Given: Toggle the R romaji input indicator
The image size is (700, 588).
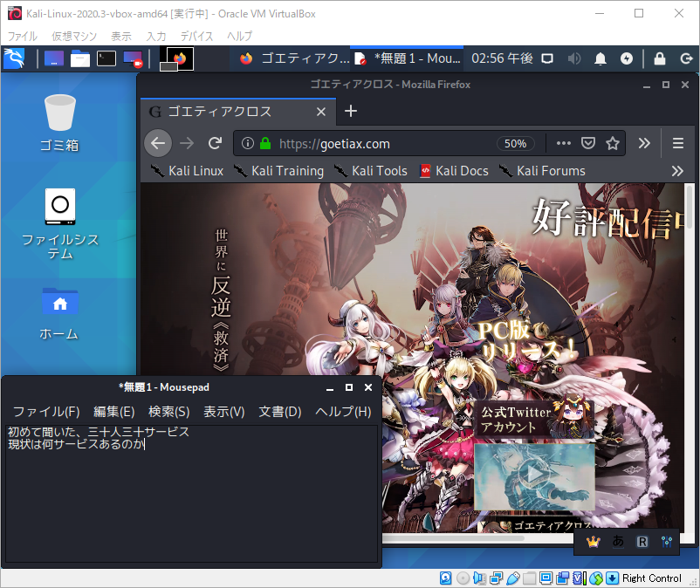Looking at the screenshot, I should pyautogui.click(x=642, y=542).
